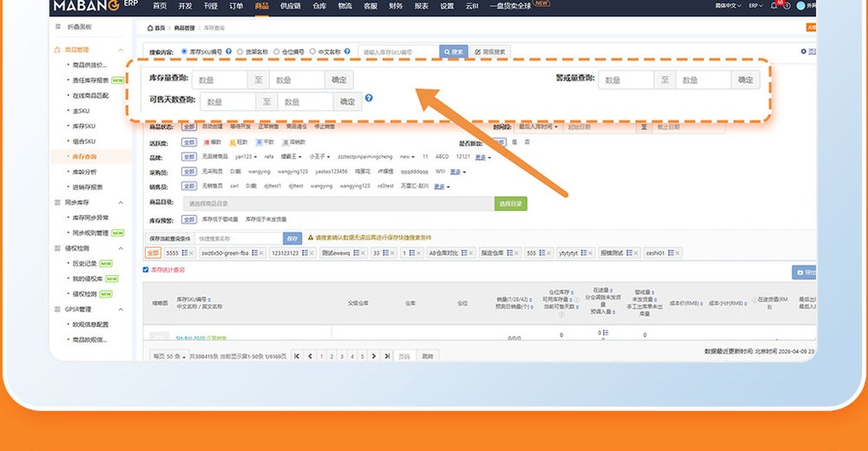Go to first page icon
Viewport: 868px width, 451px height.
[297, 356]
